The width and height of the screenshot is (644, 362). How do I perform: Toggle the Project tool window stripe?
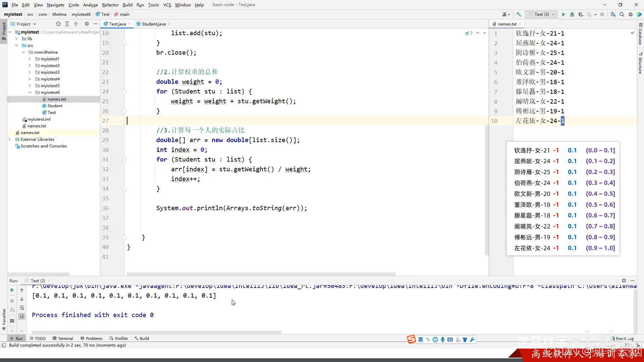(4, 30)
